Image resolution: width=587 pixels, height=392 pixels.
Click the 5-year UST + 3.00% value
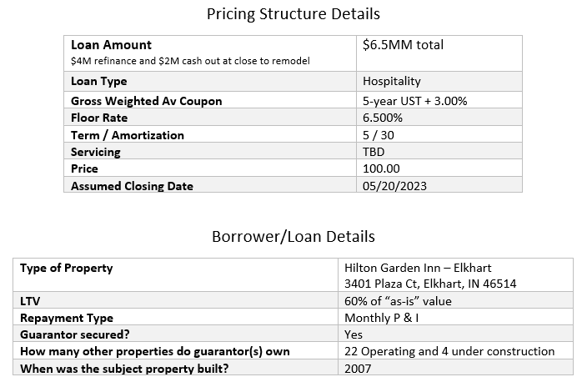click(x=414, y=101)
